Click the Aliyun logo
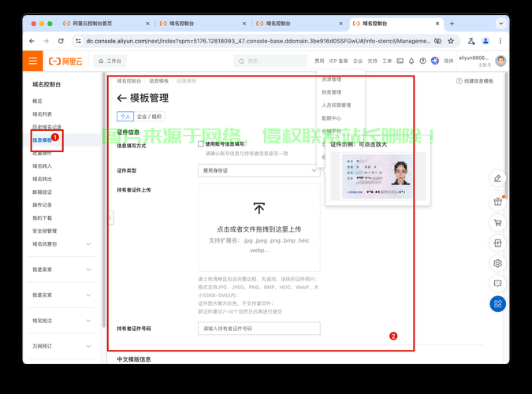The image size is (532, 394). [65, 61]
